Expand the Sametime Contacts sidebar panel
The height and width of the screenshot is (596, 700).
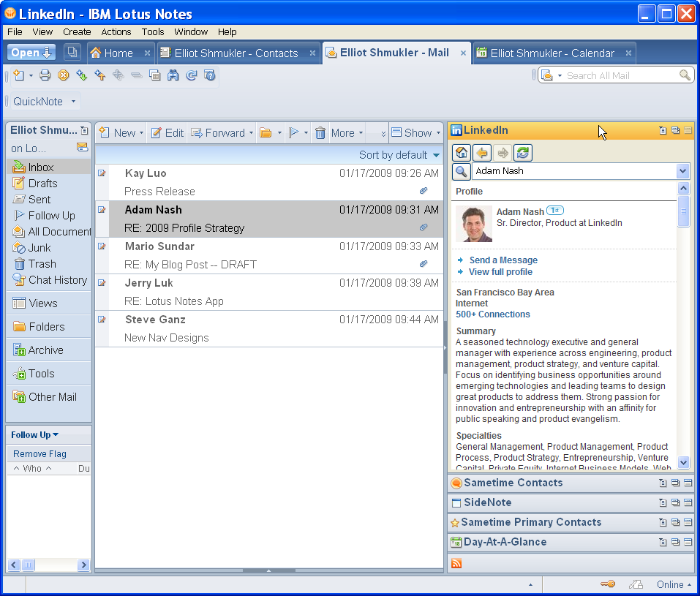tap(513, 483)
